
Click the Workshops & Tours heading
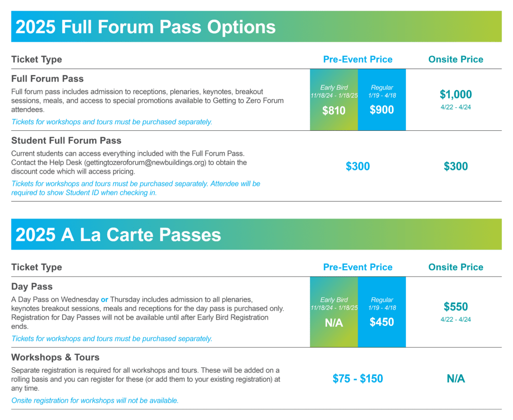55,357
